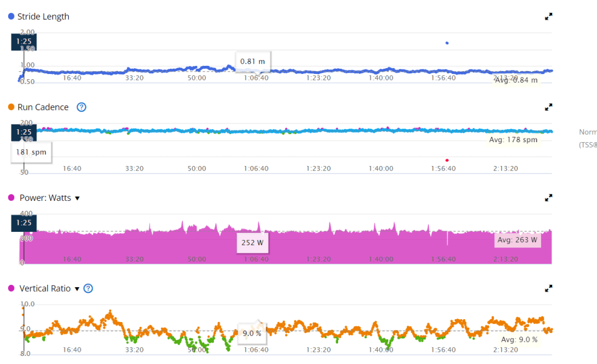The height and width of the screenshot is (364, 597).
Task: Open the Vertical Ratio metric dropdown
Action: (77, 288)
